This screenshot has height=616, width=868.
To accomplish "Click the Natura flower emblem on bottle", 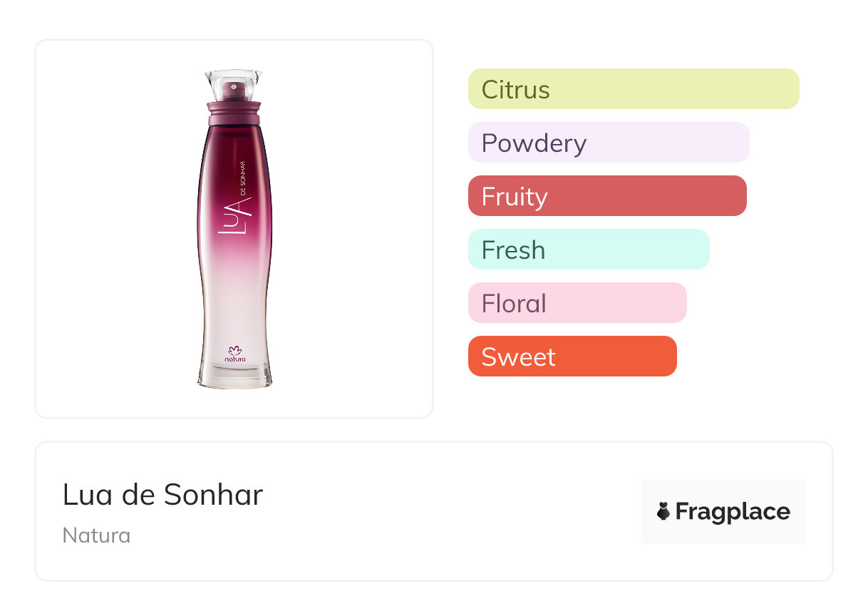I will point(235,350).
